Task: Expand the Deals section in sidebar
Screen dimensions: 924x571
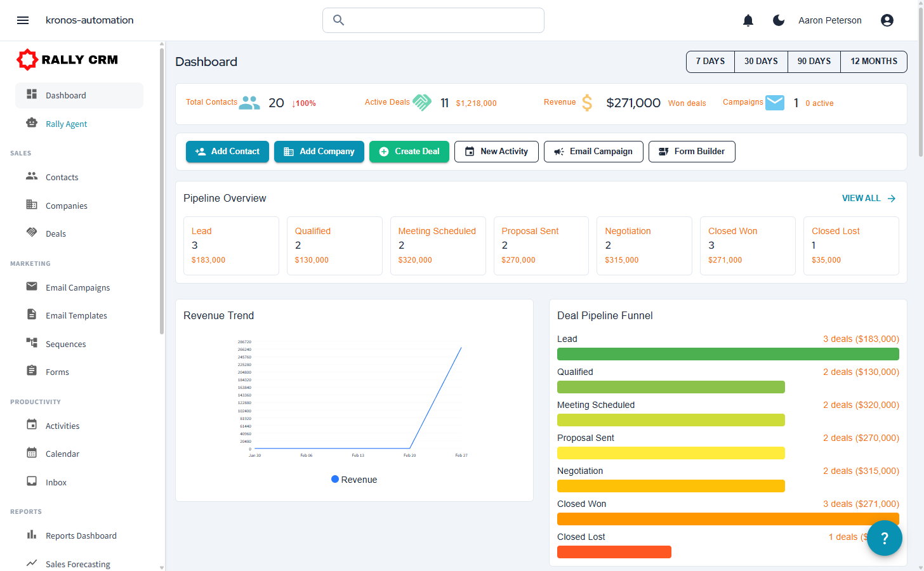Action: coord(56,233)
